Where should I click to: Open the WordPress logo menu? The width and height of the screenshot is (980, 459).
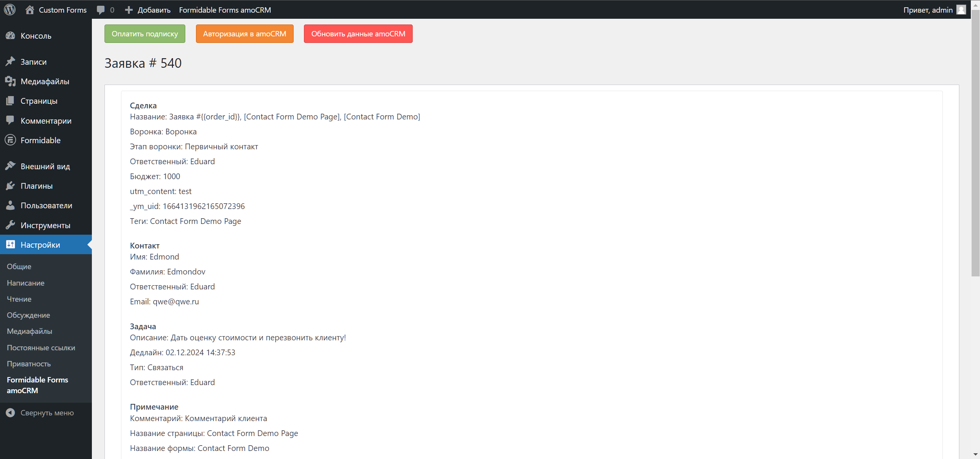tap(10, 10)
